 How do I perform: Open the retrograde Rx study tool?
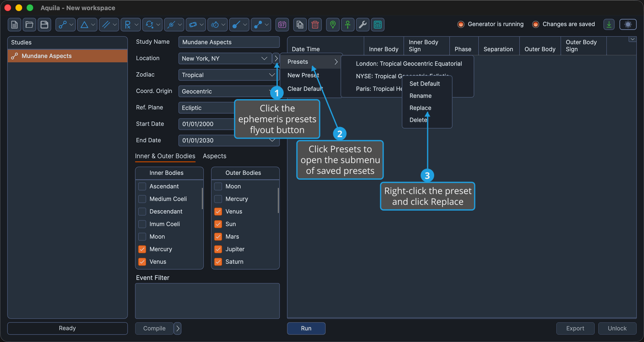[131, 25]
